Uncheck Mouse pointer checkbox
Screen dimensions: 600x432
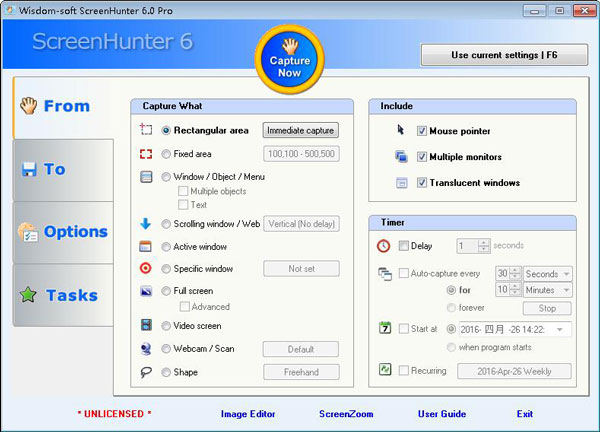(x=422, y=131)
